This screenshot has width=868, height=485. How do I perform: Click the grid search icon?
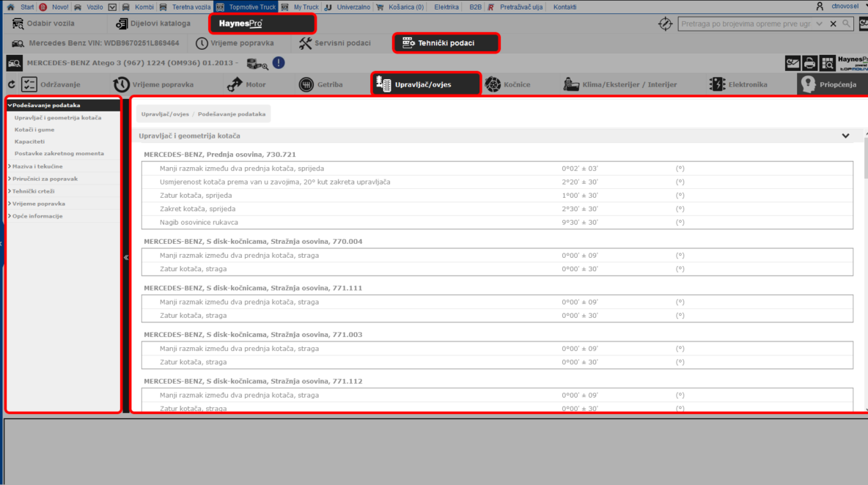coord(828,63)
